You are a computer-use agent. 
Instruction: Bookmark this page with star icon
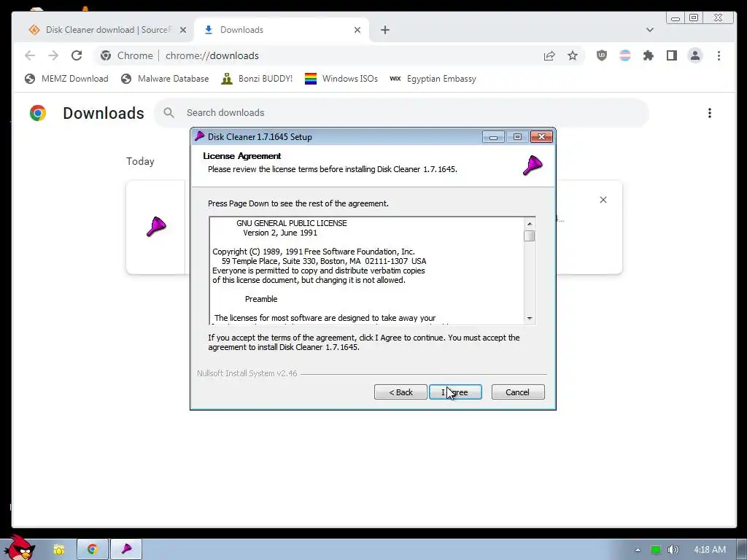573,55
